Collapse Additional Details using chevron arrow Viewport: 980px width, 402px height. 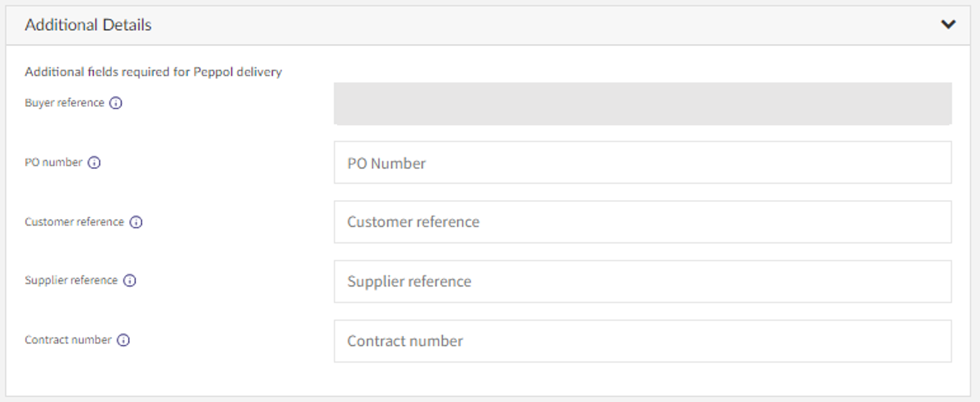(x=948, y=25)
